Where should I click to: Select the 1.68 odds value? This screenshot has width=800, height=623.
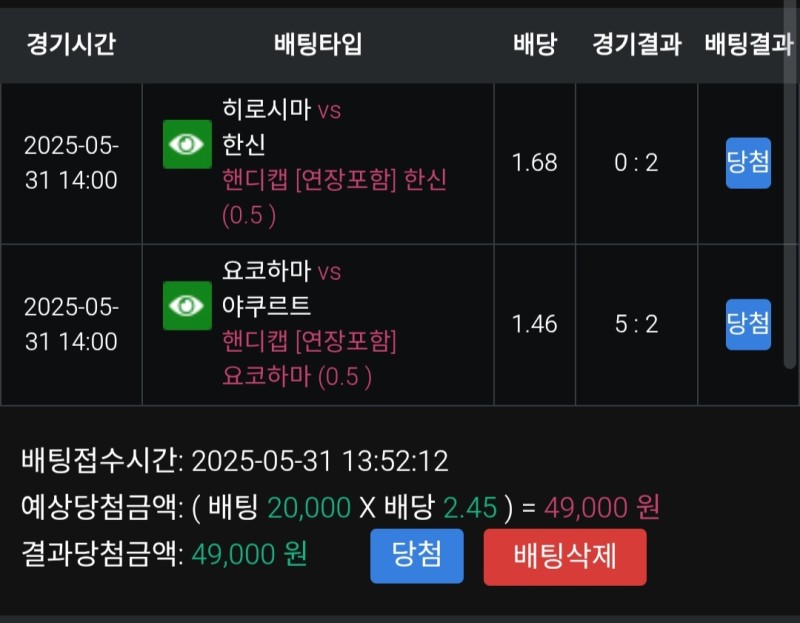[535, 163]
